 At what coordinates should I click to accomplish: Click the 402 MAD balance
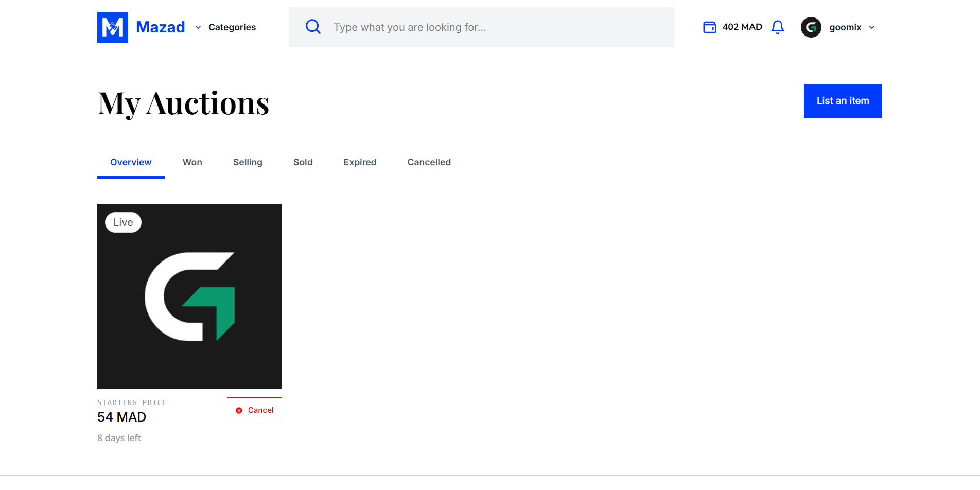pyautogui.click(x=742, y=27)
